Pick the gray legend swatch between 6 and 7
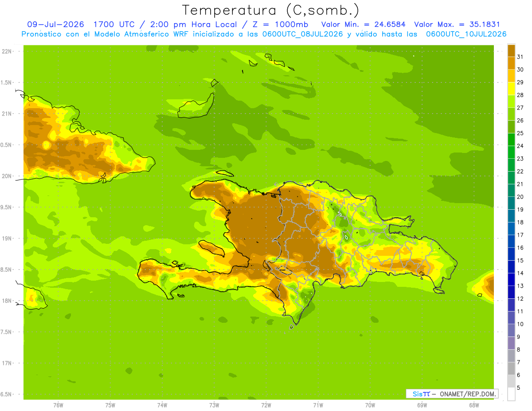532x411 pixels. pyautogui.click(x=511, y=369)
